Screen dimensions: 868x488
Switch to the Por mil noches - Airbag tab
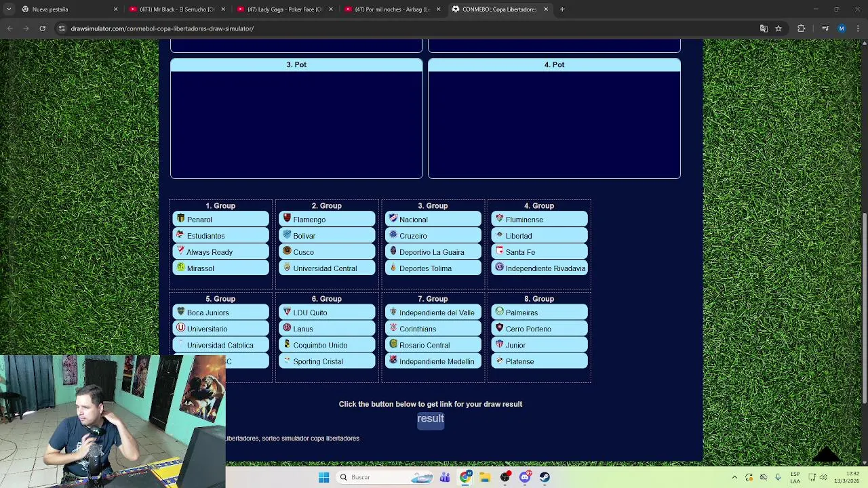click(393, 9)
